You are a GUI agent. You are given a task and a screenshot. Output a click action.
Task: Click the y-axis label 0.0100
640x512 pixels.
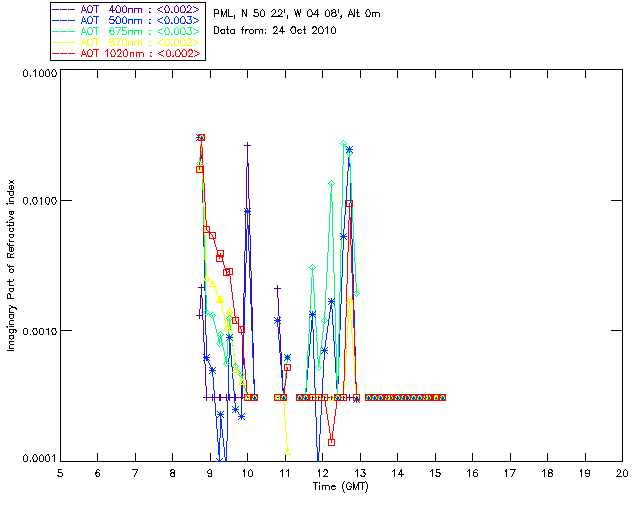point(39,201)
